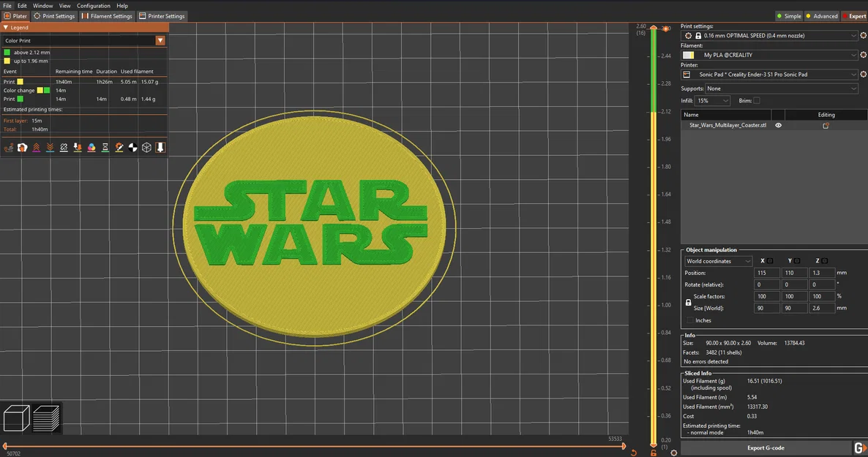Click the gear icon next to Print settings

[x=864, y=35]
